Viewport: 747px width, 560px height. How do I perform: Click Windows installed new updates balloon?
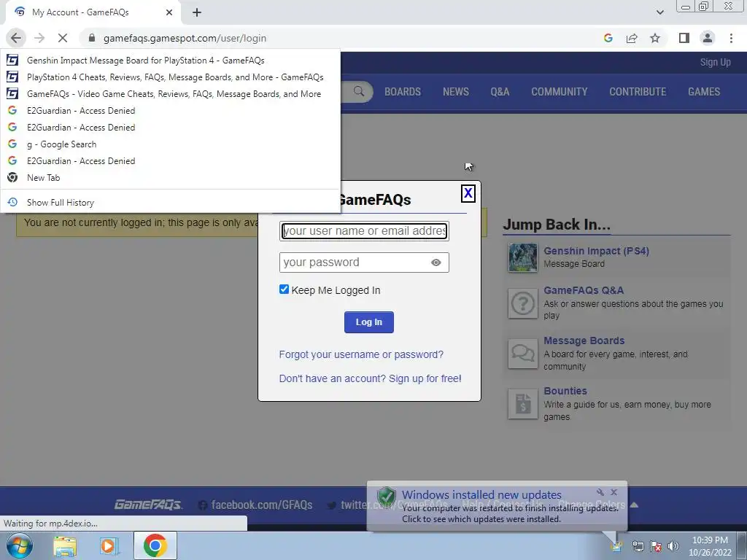(497, 506)
